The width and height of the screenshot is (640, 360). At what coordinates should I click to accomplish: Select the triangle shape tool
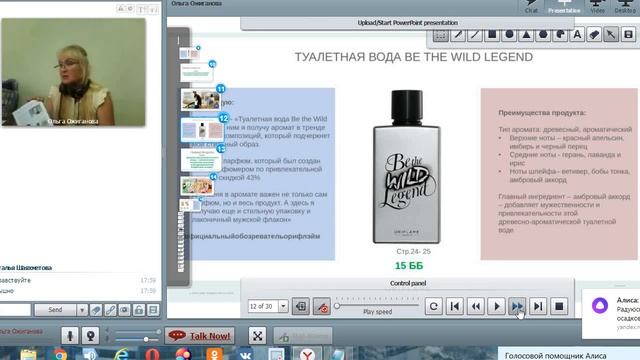(526, 35)
